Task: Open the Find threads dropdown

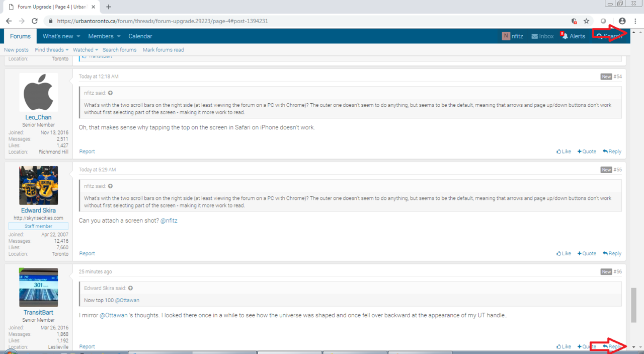Action: point(52,50)
